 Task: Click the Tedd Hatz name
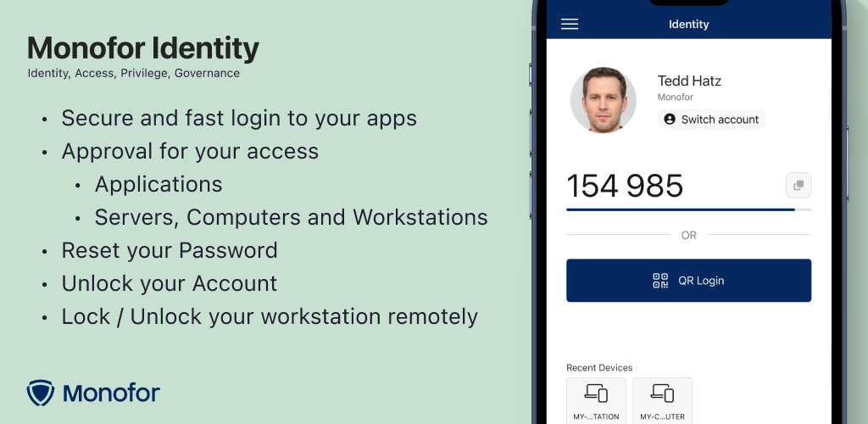[x=689, y=81]
